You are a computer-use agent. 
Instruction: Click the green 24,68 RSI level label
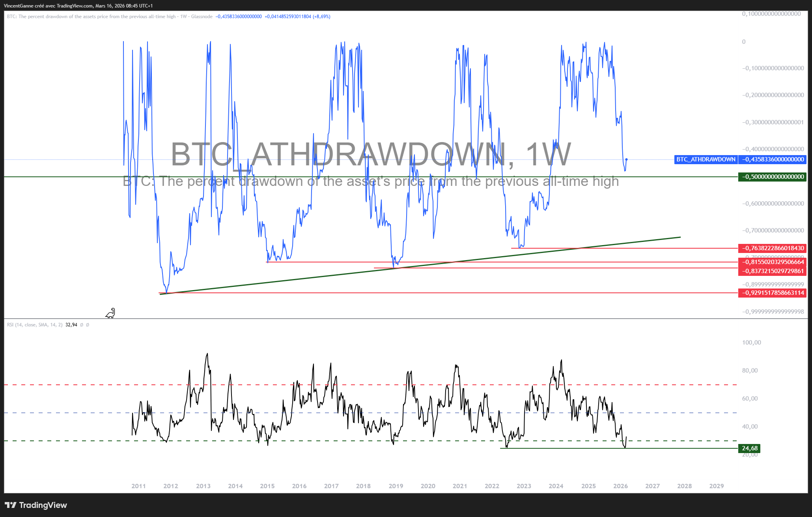click(x=749, y=448)
